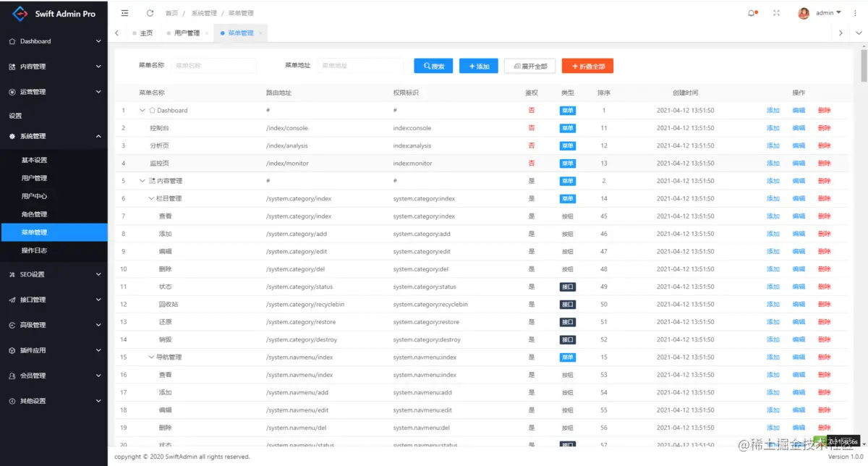The height and width of the screenshot is (466, 868).
Task: Click 添加 in the Dashboard row
Action: [773, 111]
